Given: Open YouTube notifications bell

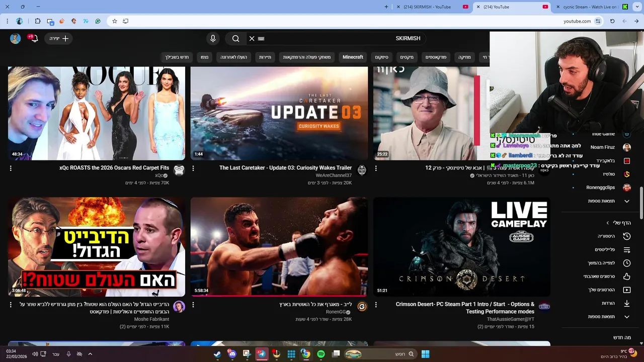Looking at the screenshot, I should pos(34,39).
